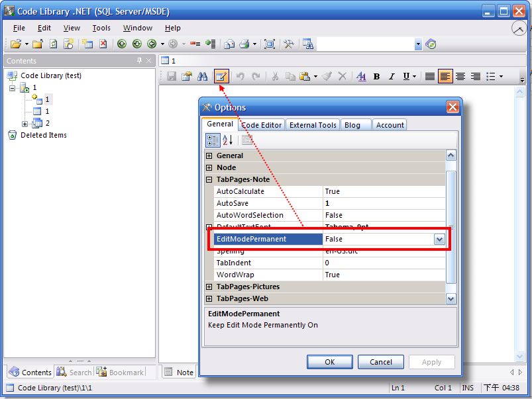Open the font dialog icon
Viewport: 532px width, 399px height.
coord(361,77)
